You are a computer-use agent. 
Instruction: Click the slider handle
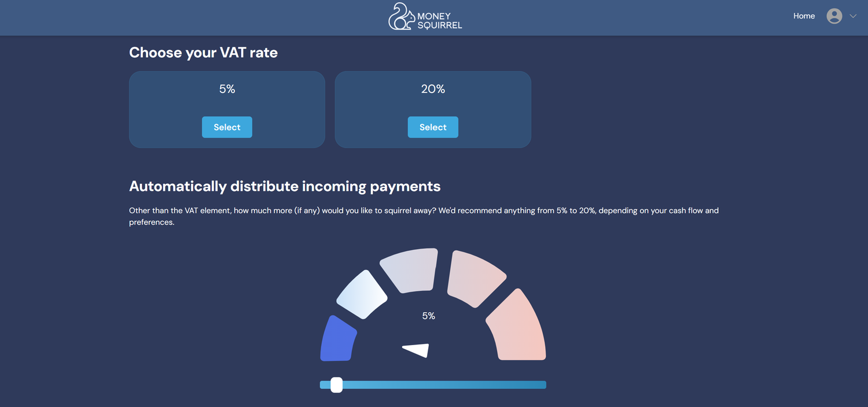tap(336, 384)
